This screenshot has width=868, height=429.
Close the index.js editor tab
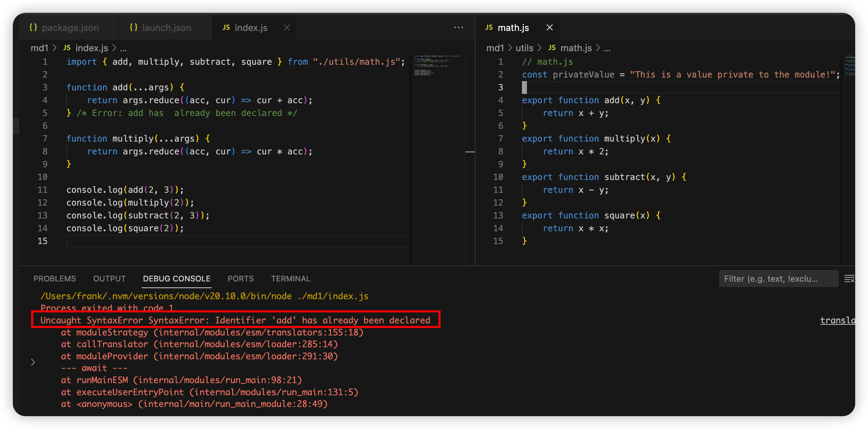tap(287, 27)
